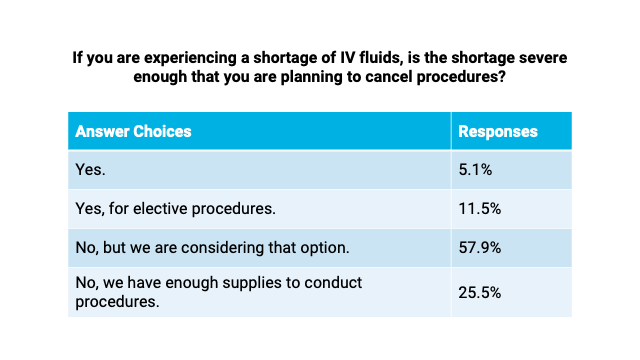Click the word 'Yes' in elective procedures row
Viewport: 640px width, 360px height.
pos(88,209)
